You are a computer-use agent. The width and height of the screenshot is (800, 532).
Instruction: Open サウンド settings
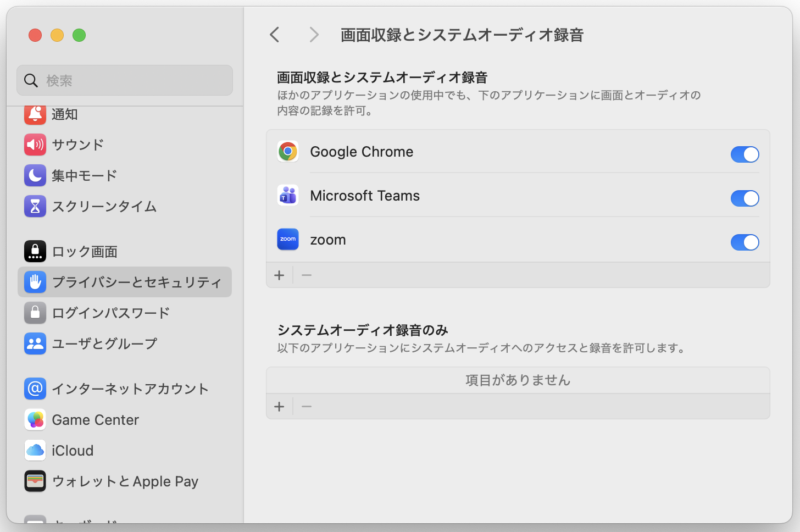point(125,145)
